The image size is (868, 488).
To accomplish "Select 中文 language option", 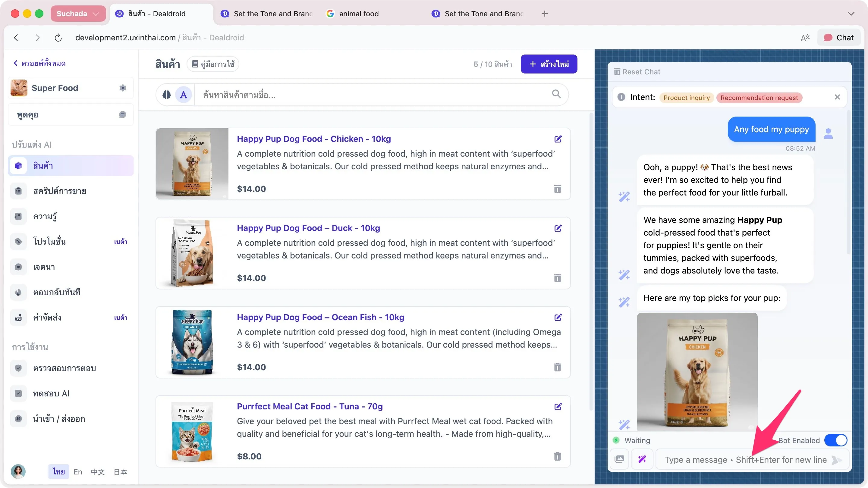I will click(97, 472).
